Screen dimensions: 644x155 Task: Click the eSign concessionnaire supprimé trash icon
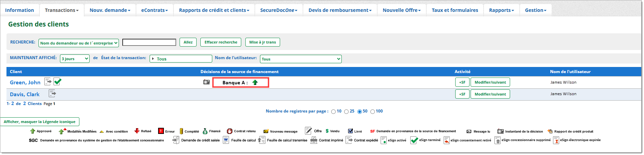pyautogui.click(x=497, y=140)
